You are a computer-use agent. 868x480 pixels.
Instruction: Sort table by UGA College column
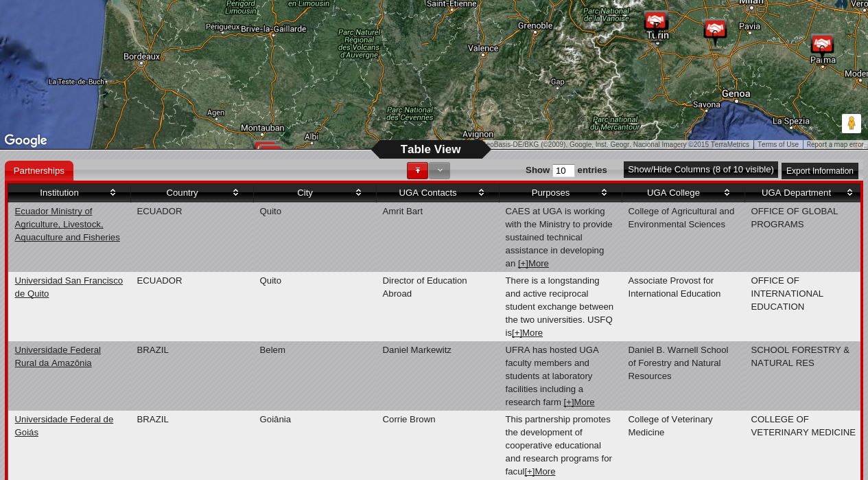pos(683,193)
